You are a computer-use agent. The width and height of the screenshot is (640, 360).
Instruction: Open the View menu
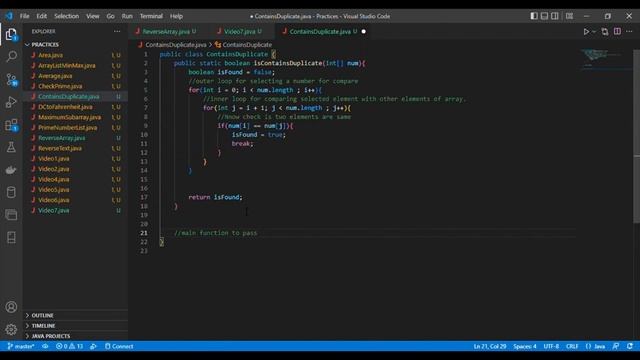93,16
